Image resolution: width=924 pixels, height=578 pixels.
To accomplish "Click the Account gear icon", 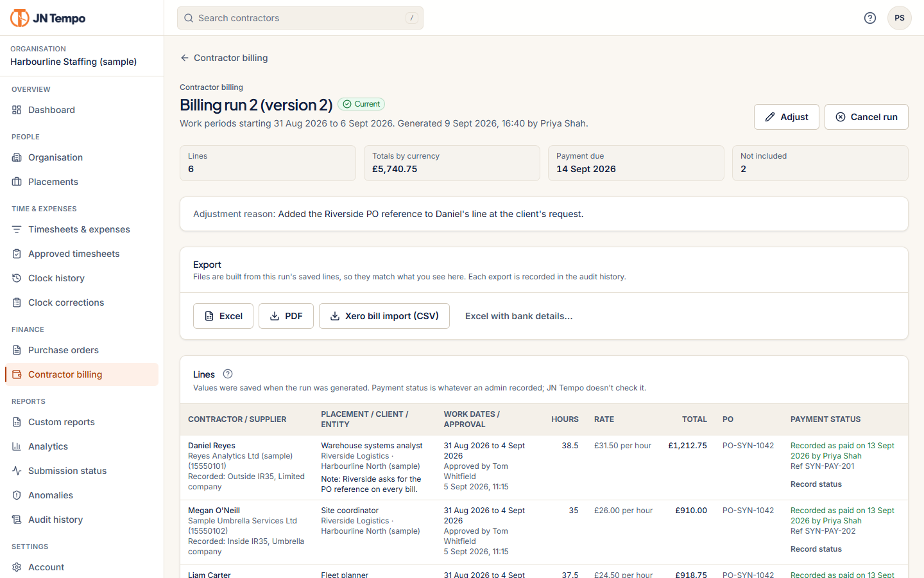I will point(17,567).
